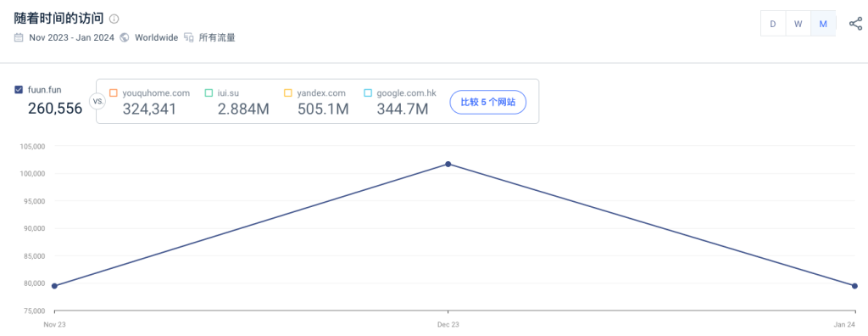This screenshot has height=336, width=868.
Task: Click the Nov 23 data point
Action: [x=54, y=286]
